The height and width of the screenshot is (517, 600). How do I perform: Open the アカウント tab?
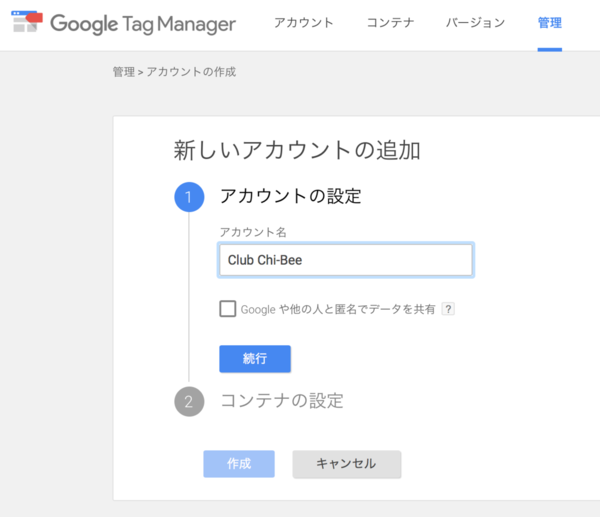pyautogui.click(x=304, y=23)
